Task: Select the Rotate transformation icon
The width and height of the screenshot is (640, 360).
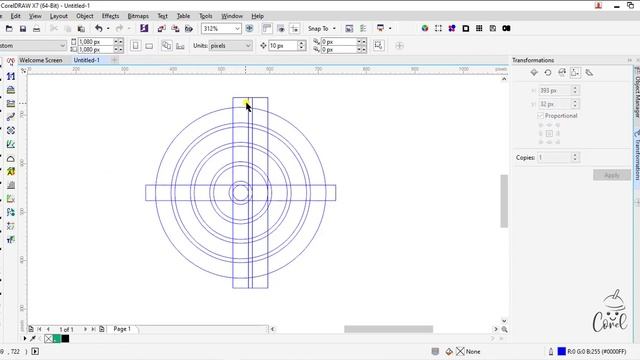Action: click(548, 73)
